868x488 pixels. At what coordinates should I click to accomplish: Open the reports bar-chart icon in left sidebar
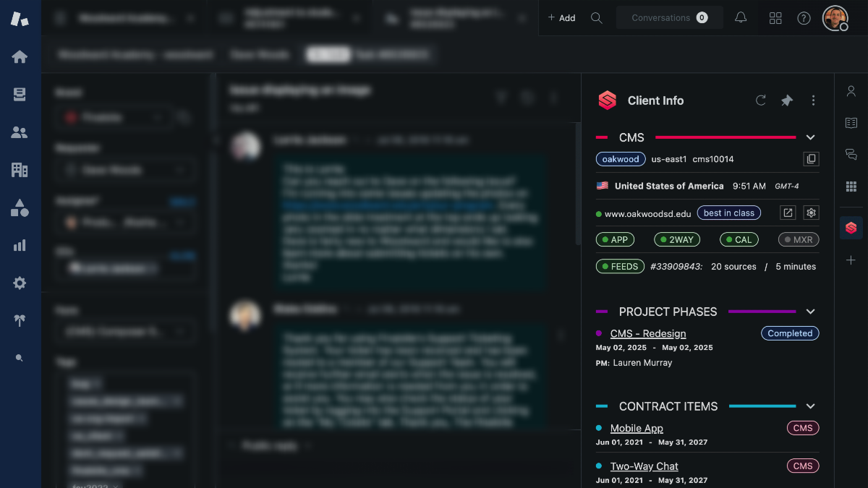tap(20, 244)
